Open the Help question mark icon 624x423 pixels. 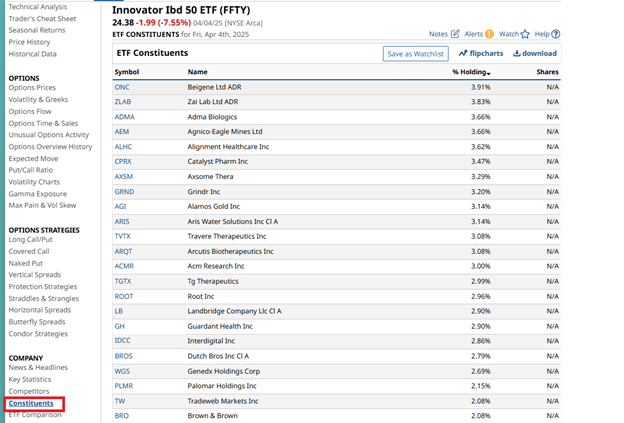(x=555, y=34)
